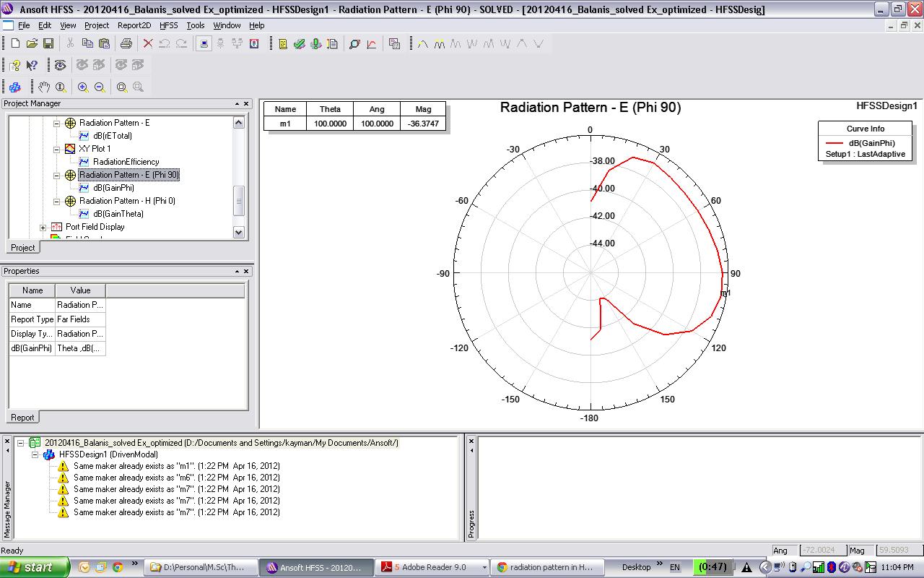Toggle the eye visibility icon in toolbar
This screenshot has height=578, width=924.
(x=60, y=66)
